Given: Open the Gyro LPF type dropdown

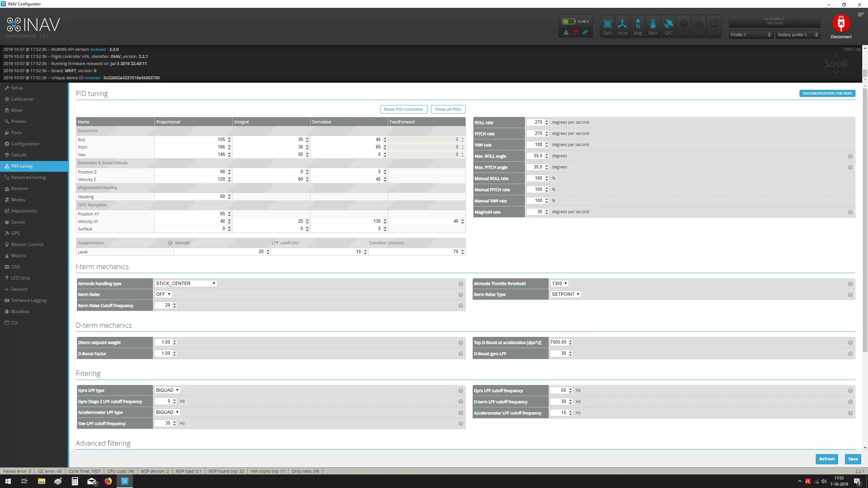Looking at the screenshot, I should tap(167, 390).
